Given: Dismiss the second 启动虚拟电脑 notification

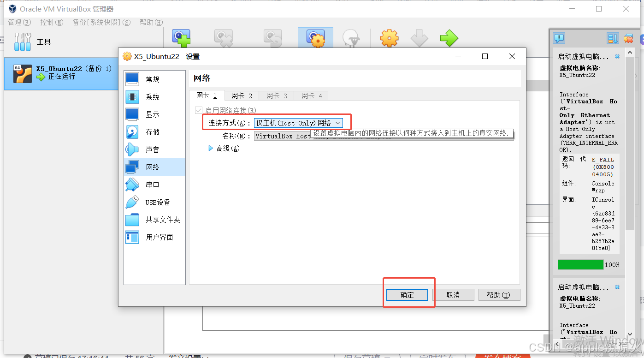Looking at the screenshot, I should pyautogui.click(x=617, y=287).
